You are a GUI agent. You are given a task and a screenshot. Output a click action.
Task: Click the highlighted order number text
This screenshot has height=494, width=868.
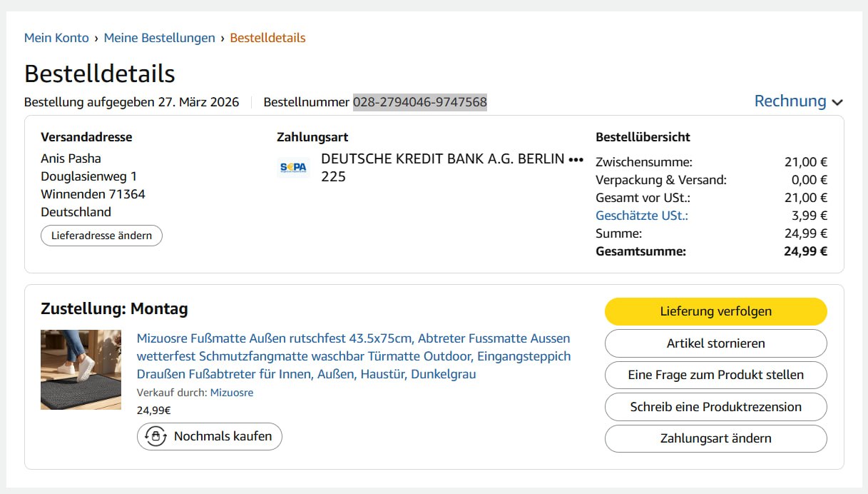419,102
